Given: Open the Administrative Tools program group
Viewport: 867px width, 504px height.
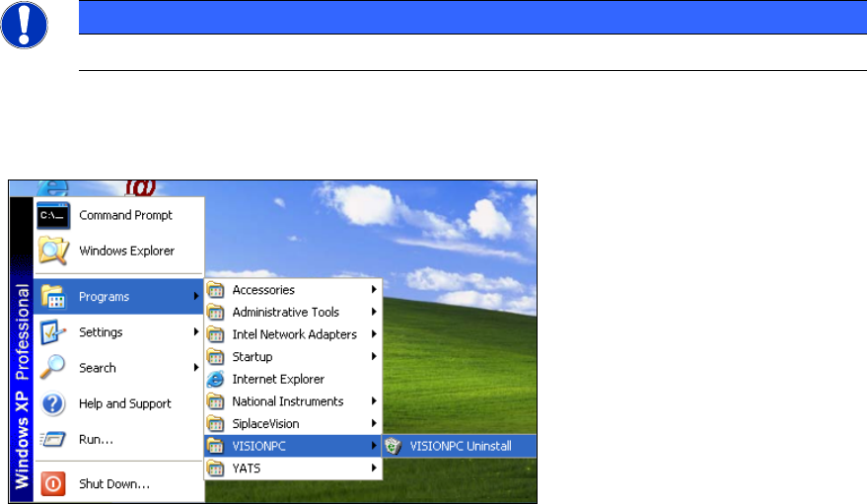Looking at the screenshot, I should 293,313.
